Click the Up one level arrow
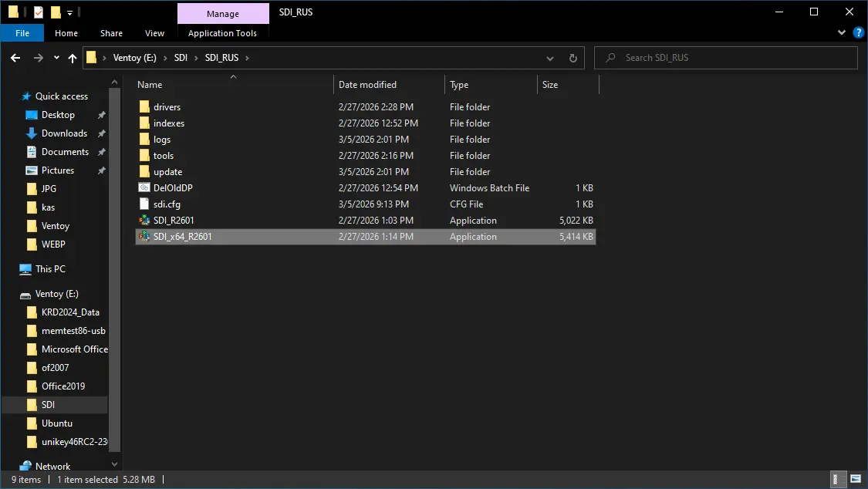Image resolution: width=868 pixels, height=489 pixels. (73, 58)
